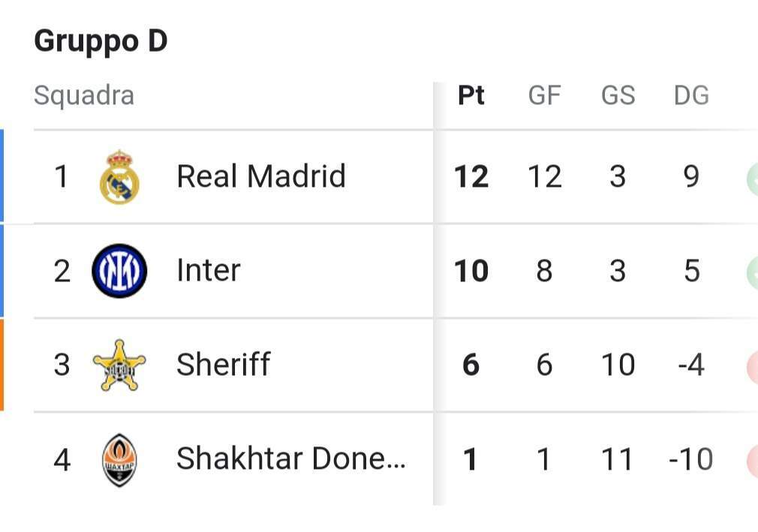The height and width of the screenshot is (532, 758).
Task: Sort by the DG column header
Action: pos(691,96)
